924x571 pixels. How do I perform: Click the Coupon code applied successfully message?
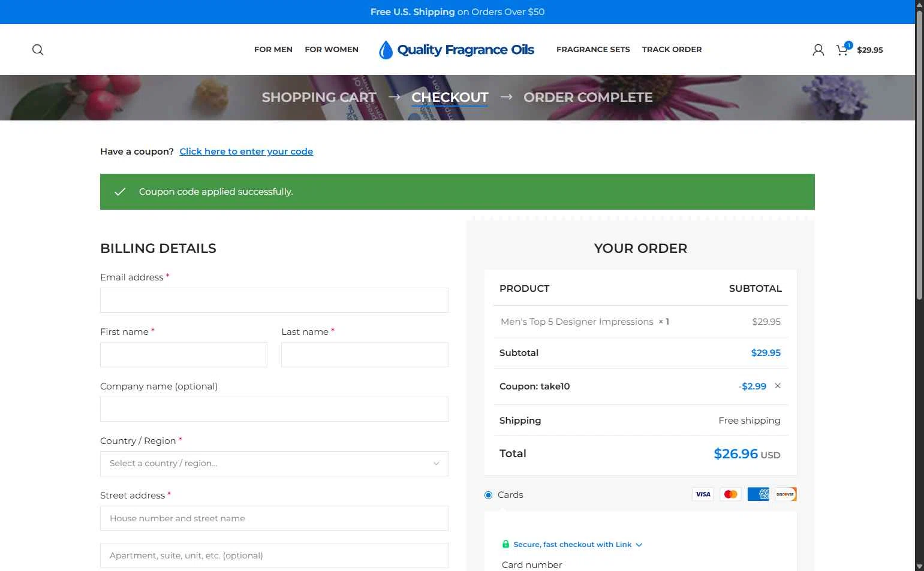point(216,192)
